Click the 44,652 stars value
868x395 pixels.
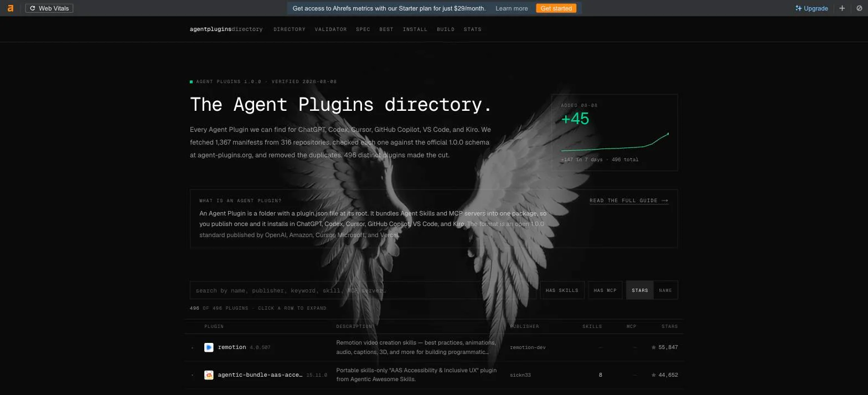click(x=668, y=375)
